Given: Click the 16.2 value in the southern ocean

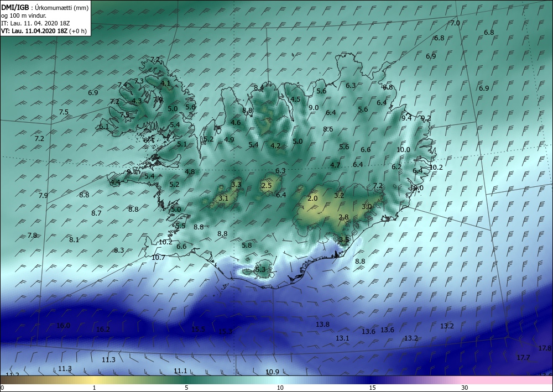Looking at the screenshot, I should [103, 330].
